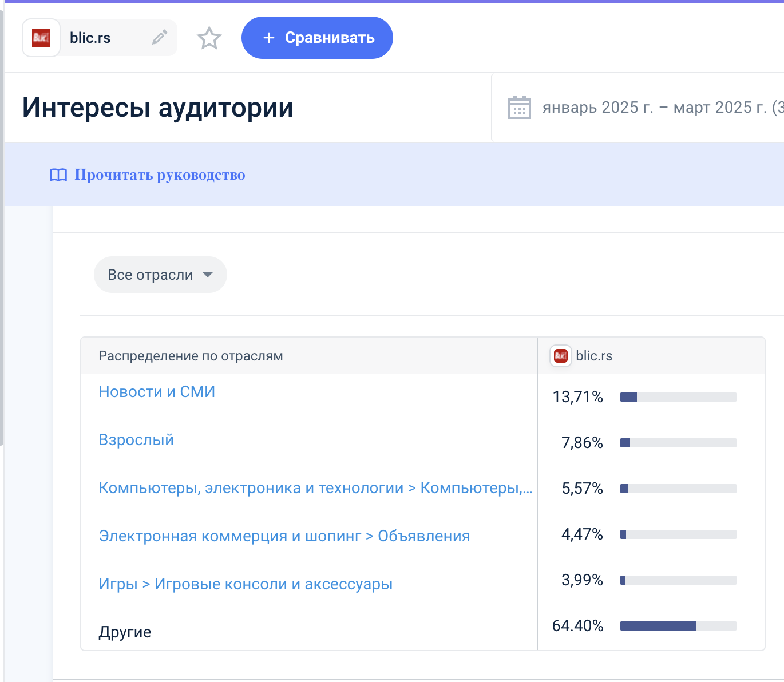Click the 64.40% value

click(578, 626)
